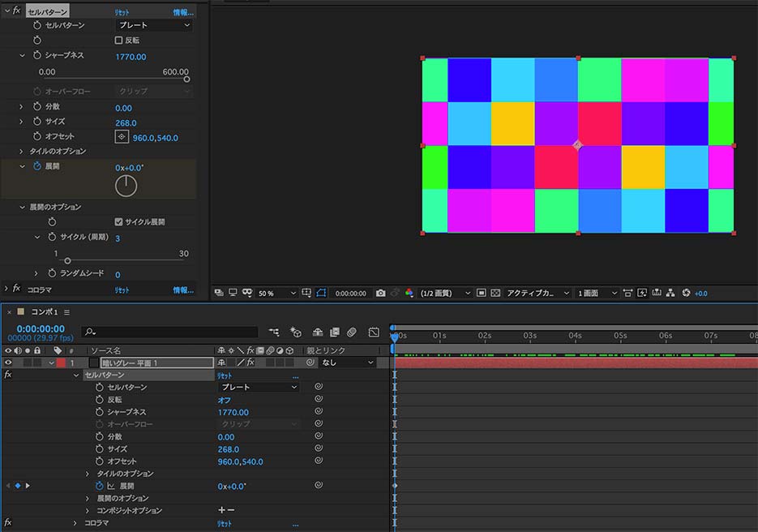
Task: Hide layer 1 with the eye icon
Action: (8, 363)
